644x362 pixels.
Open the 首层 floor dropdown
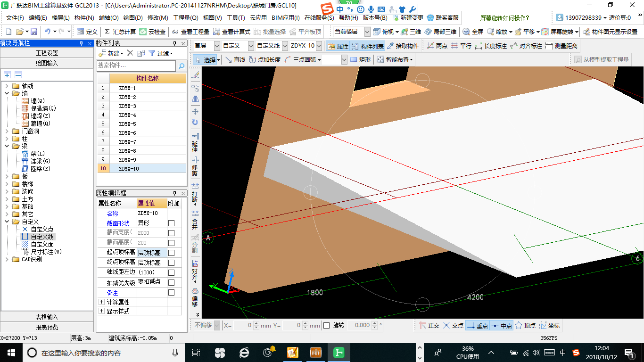pos(217,46)
